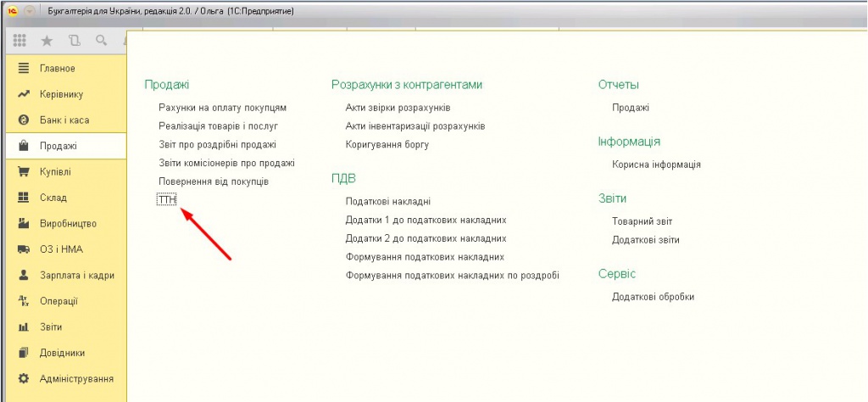Open the Зарплата і кадри section
Screen dimensions: 868x402
click(x=66, y=275)
